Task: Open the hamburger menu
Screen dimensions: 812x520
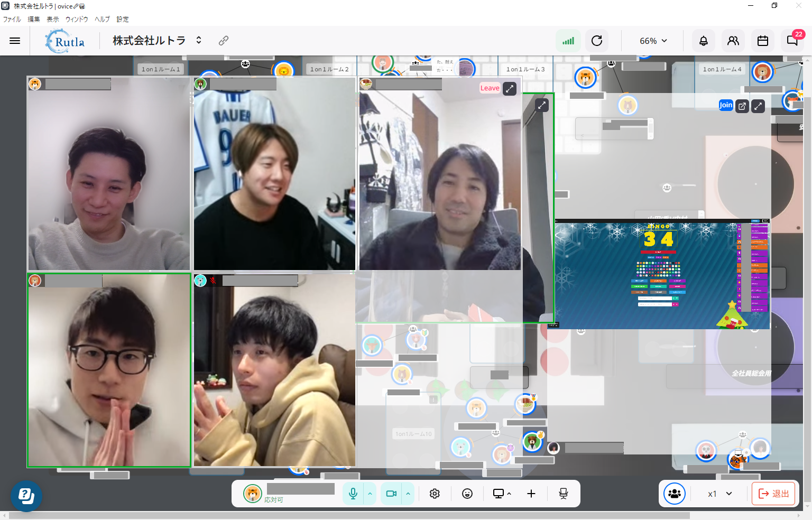Action: [x=15, y=41]
